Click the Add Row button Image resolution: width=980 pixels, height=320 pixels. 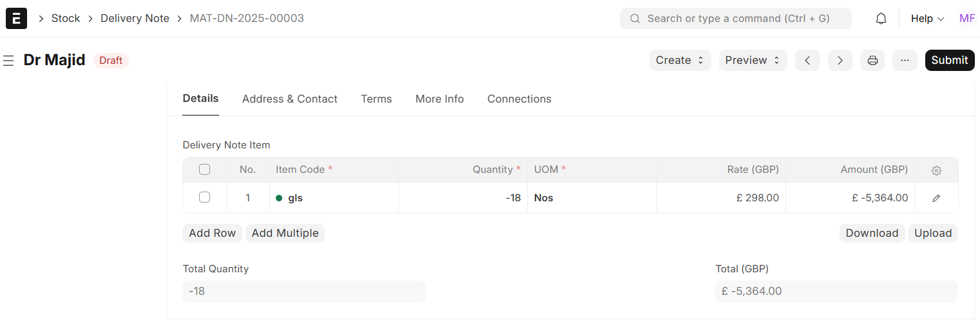(212, 233)
